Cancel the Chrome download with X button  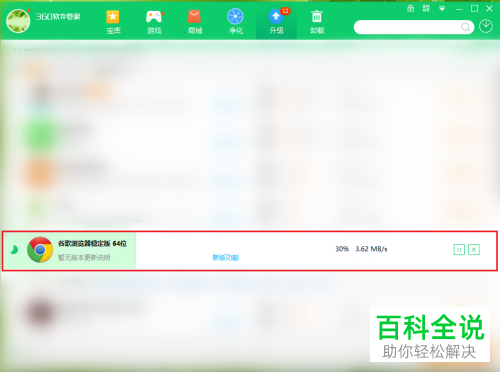click(x=474, y=249)
